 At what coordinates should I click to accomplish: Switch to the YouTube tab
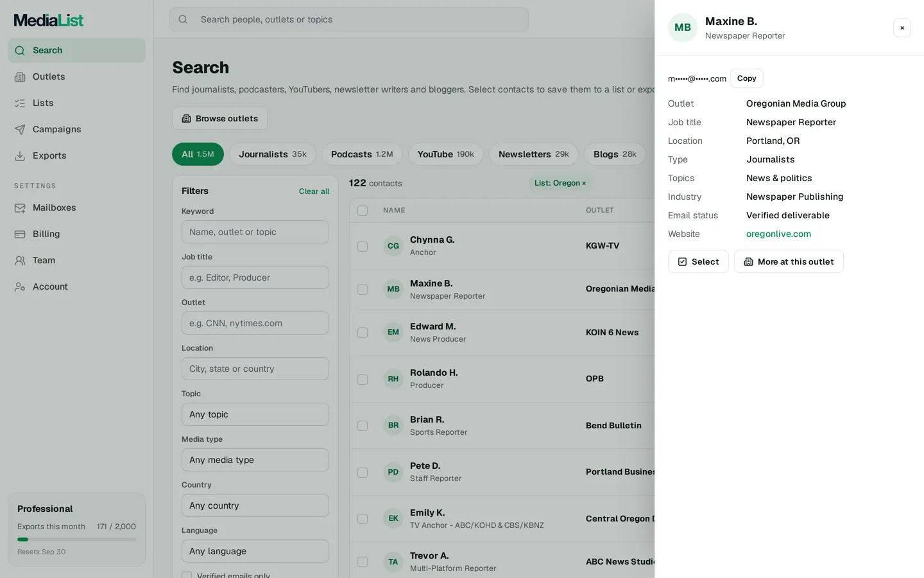pos(446,154)
